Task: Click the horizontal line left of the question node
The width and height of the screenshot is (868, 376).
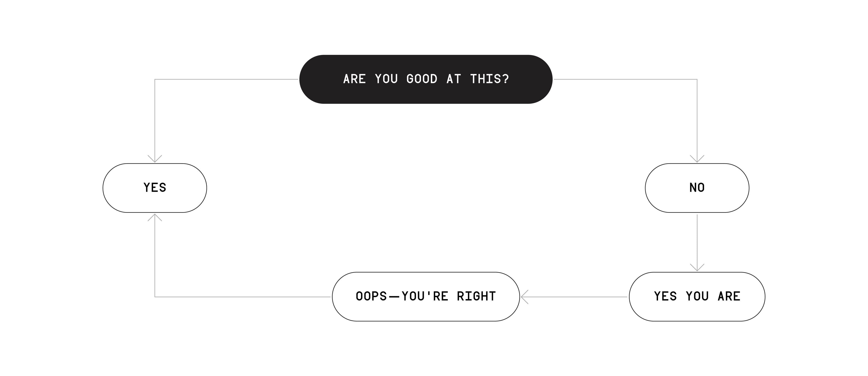Action: tap(226, 80)
